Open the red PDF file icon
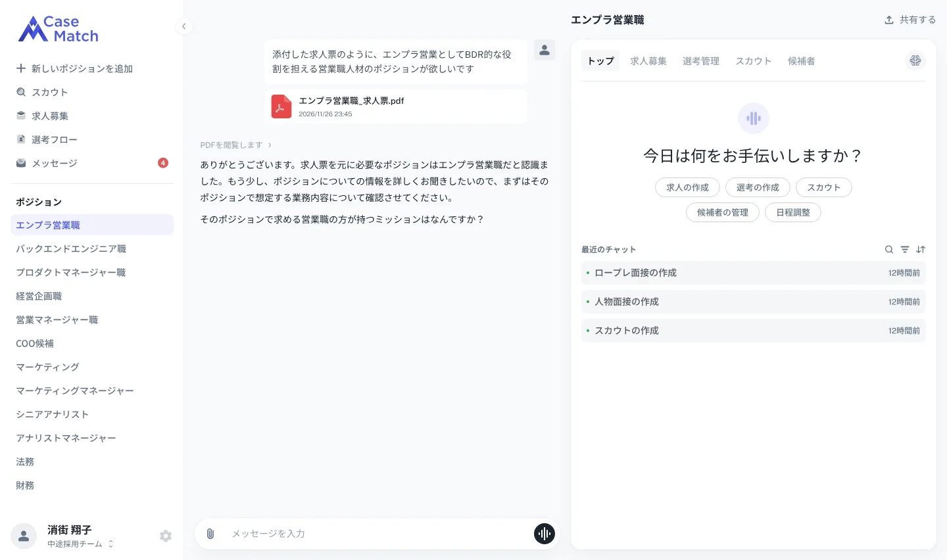 click(281, 106)
